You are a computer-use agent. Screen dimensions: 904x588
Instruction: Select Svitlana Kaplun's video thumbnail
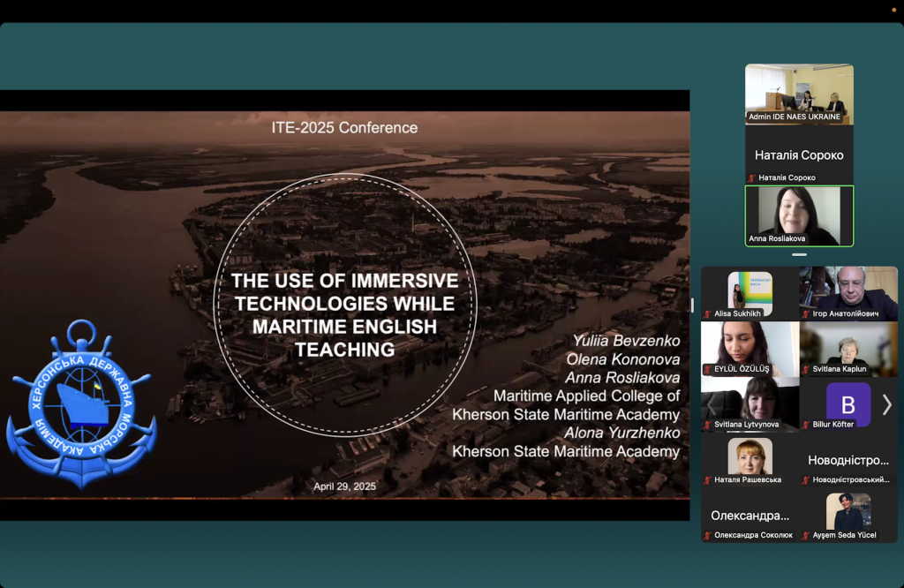click(848, 349)
